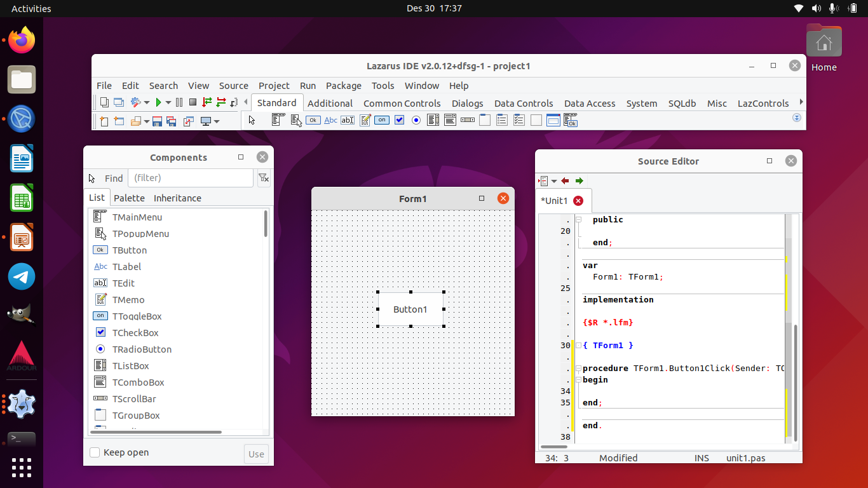
Task: Click the Open file folder icon
Action: pyautogui.click(x=136, y=121)
